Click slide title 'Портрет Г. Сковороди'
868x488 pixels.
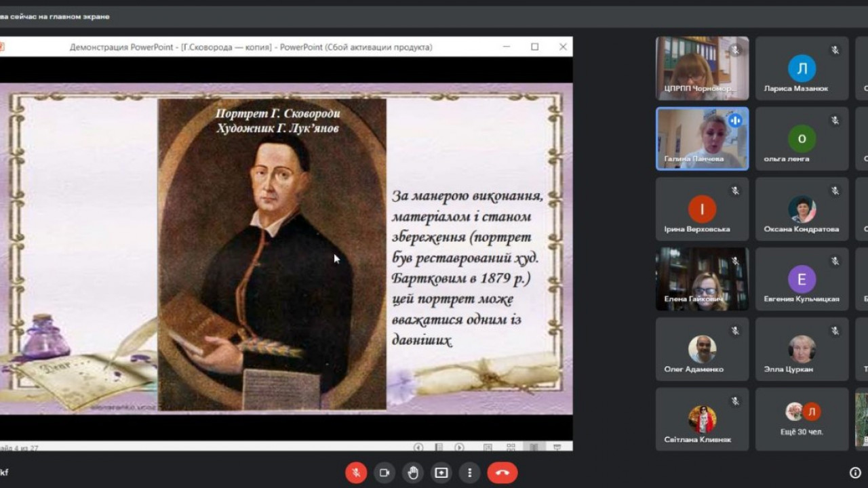point(278,113)
